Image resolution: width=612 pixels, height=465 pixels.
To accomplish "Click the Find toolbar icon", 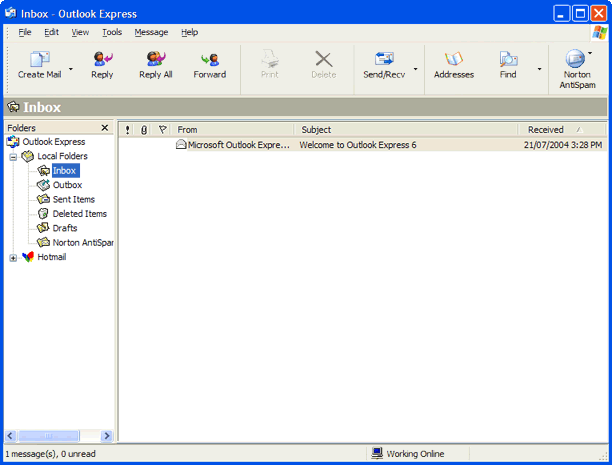I will (x=508, y=60).
